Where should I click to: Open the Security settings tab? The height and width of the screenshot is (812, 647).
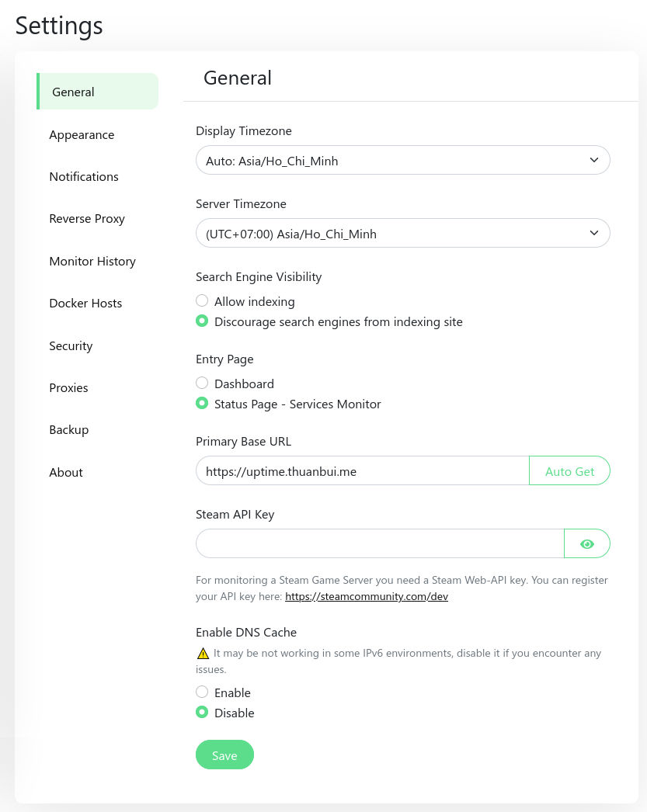coord(71,346)
